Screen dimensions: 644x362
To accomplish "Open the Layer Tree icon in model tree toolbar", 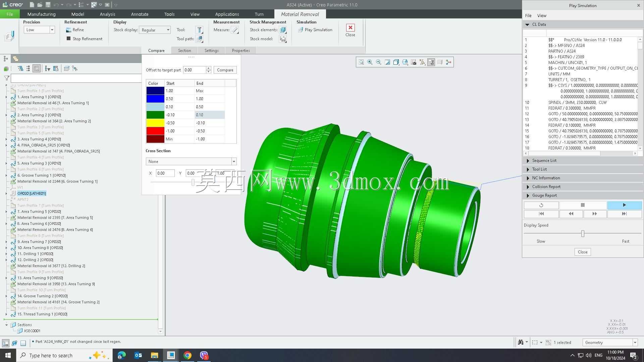I will tap(67, 69).
